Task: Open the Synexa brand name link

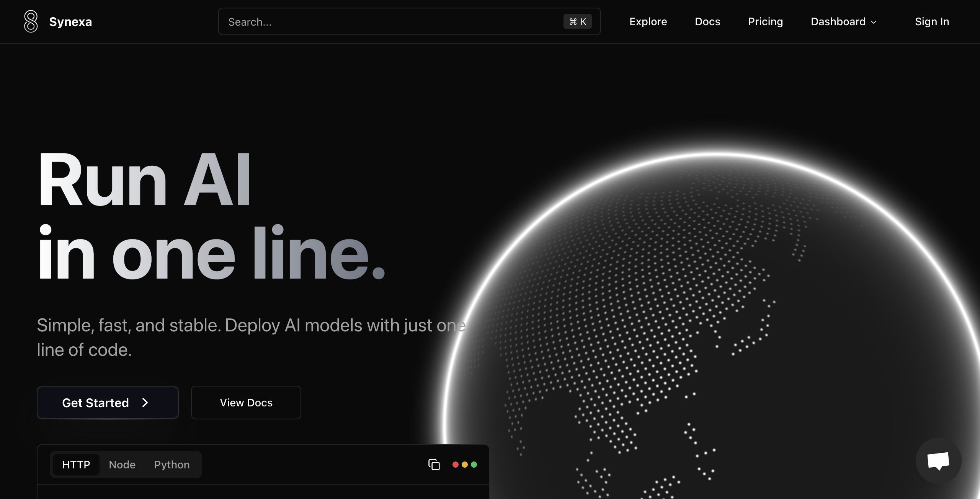Action: click(70, 22)
